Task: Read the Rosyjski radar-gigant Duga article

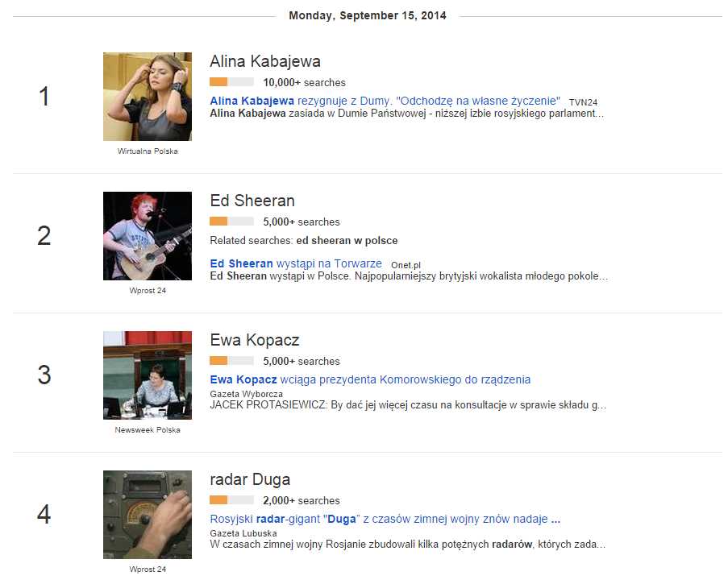Action: click(x=385, y=519)
